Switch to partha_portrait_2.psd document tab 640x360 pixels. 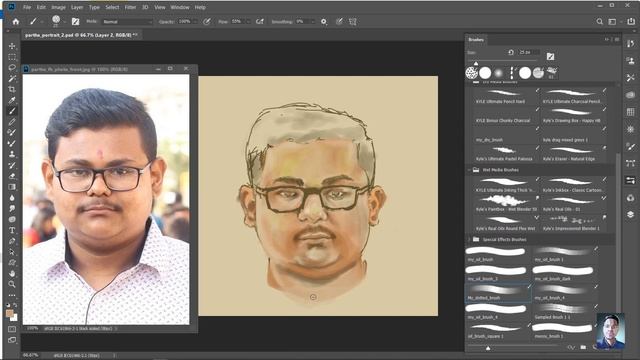tap(81, 36)
